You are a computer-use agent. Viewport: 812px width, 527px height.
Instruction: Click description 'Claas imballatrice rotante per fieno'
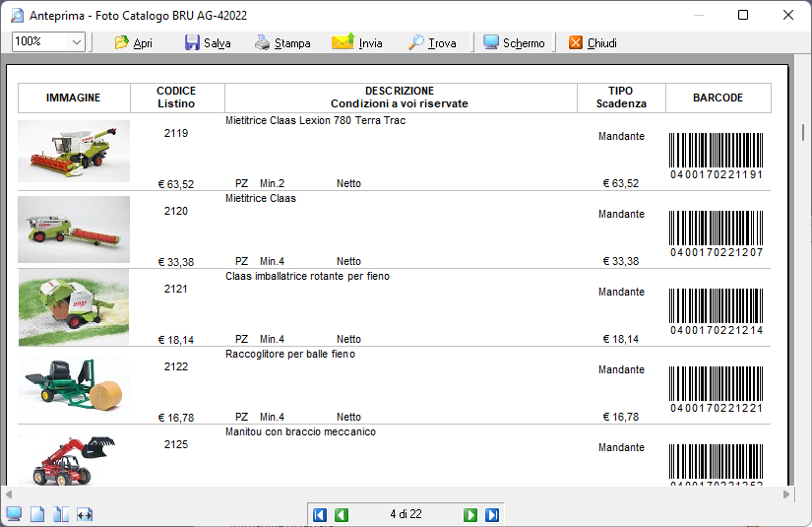[307, 276]
